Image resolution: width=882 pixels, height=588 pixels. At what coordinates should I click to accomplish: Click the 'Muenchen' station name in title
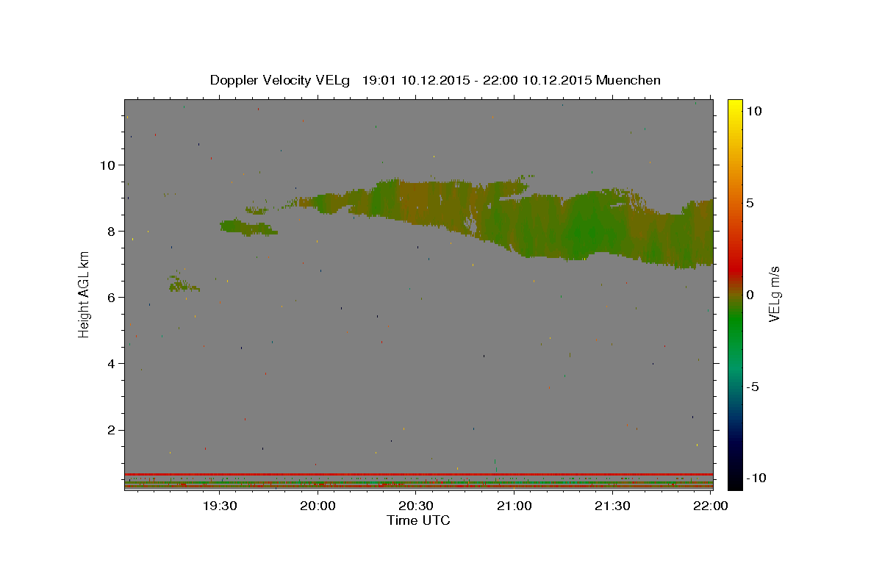629,80
